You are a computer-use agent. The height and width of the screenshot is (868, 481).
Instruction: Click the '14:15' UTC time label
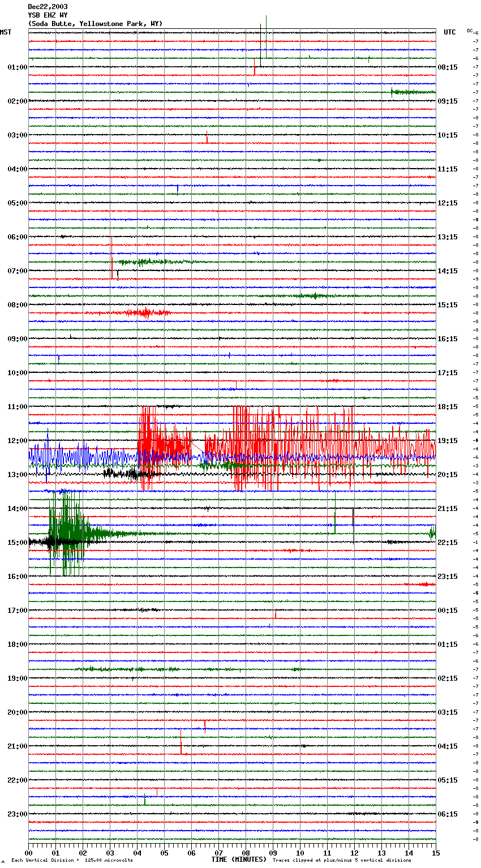(448, 271)
